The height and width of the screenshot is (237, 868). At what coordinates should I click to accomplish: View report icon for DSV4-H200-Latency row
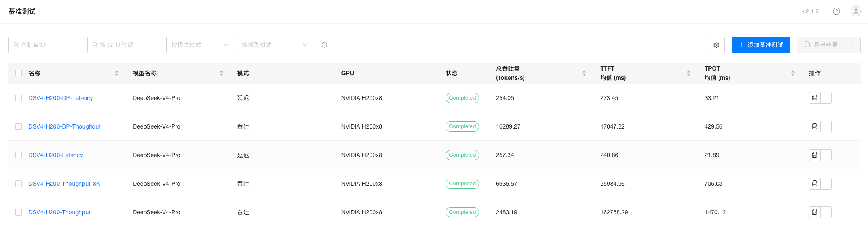tap(814, 155)
